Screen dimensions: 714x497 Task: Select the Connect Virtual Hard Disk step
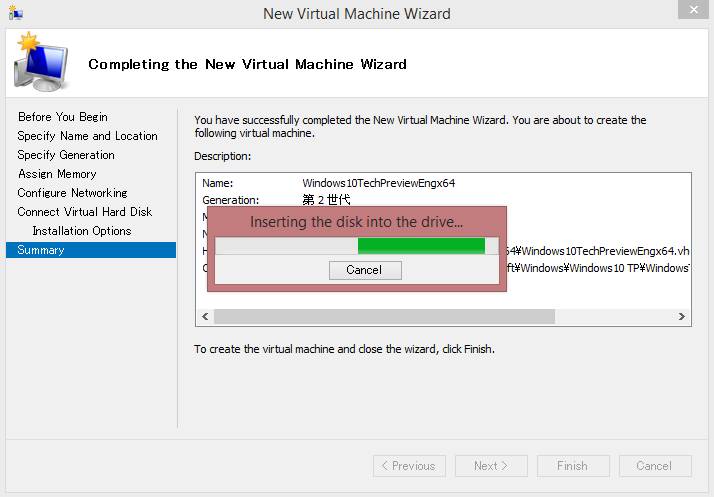(85, 212)
